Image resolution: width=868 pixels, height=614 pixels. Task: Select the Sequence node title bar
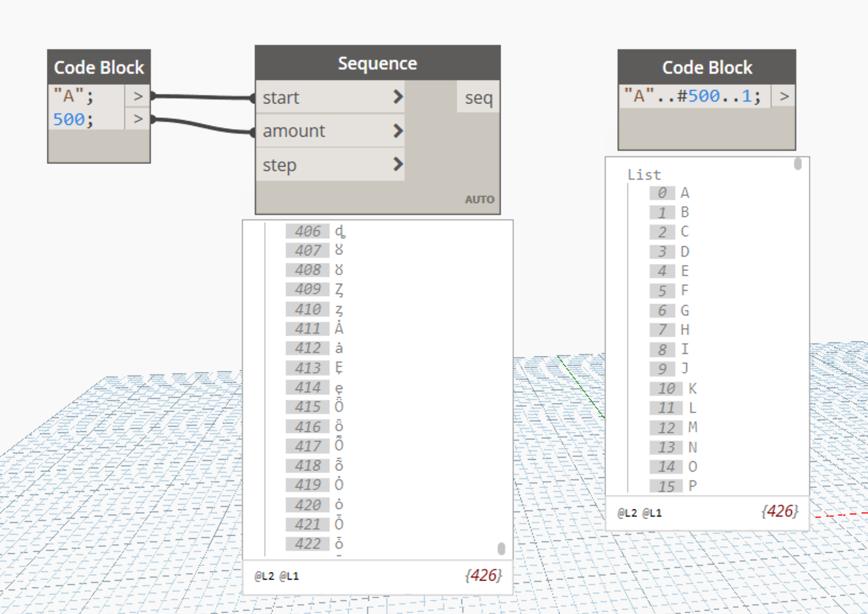(x=377, y=63)
